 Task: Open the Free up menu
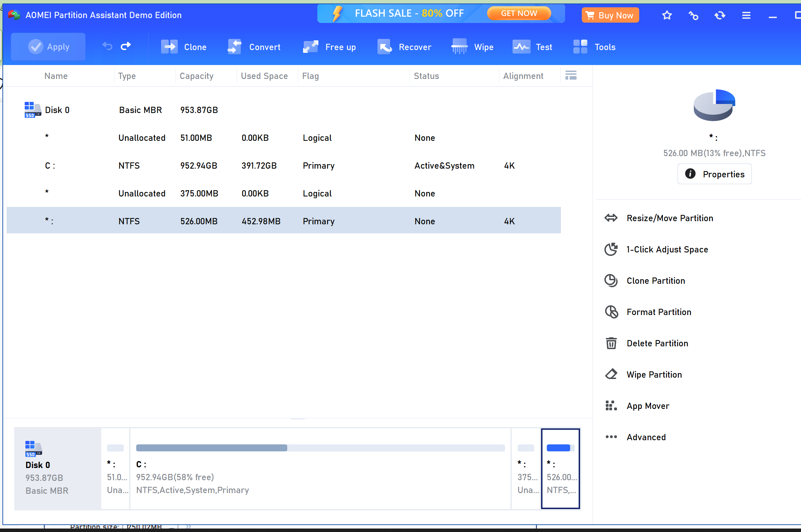pyautogui.click(x=330, y=47)
